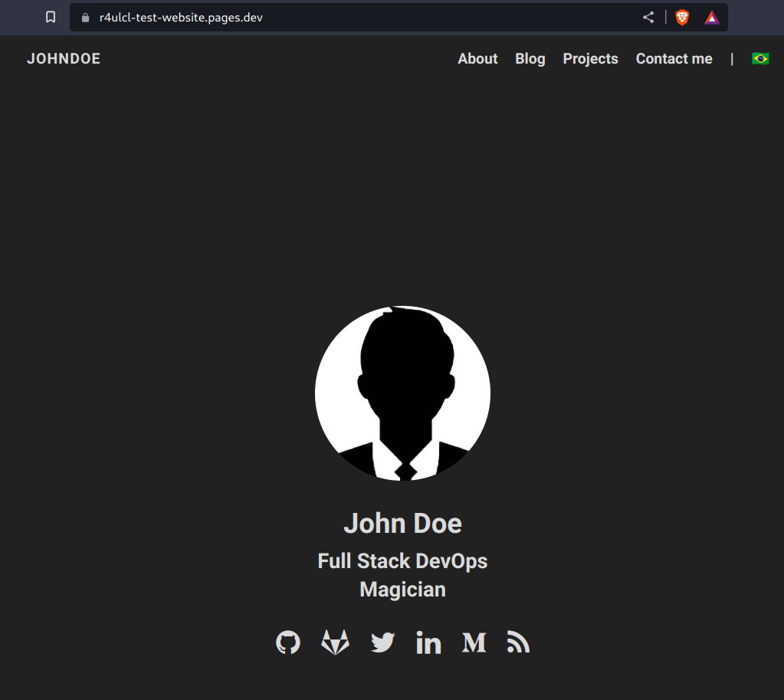Click John Doe's profile avatar
Image resolution: width=784 pixels, height=700 pixels.
click(x=402, y=393)
